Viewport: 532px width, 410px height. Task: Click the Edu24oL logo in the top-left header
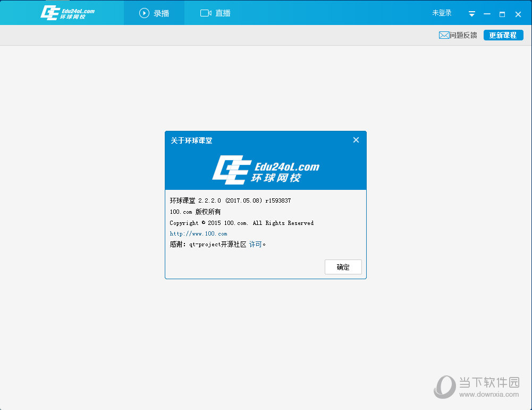67,13
